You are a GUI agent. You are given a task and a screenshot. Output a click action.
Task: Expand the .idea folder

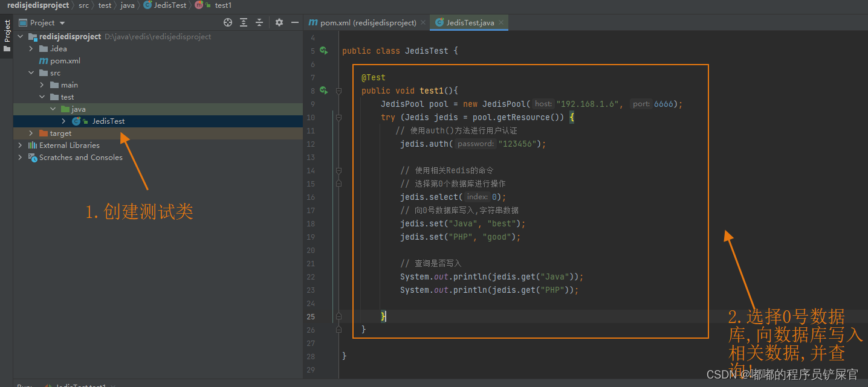pyautogui.click(x=31, y=49)
